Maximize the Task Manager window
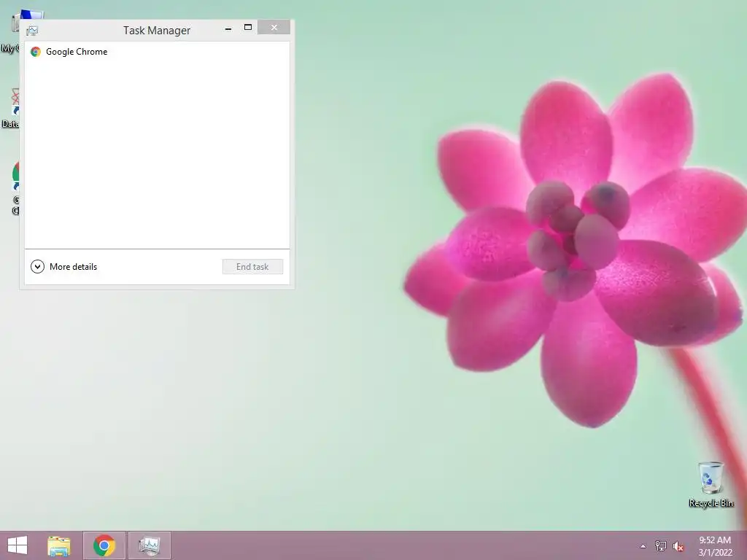The image size is (747, 560). click(x=248, y=28)
